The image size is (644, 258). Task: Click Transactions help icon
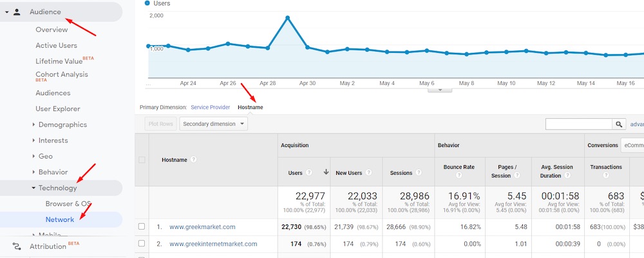(606, 175)
